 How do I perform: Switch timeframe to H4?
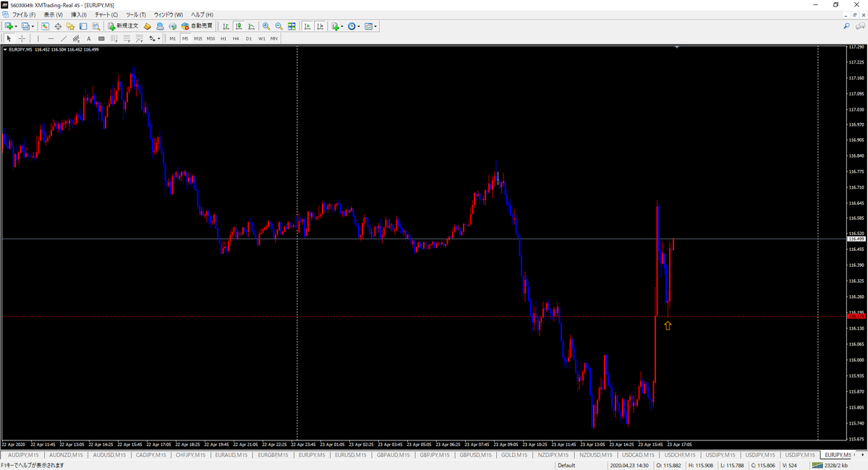pos(236,38)
